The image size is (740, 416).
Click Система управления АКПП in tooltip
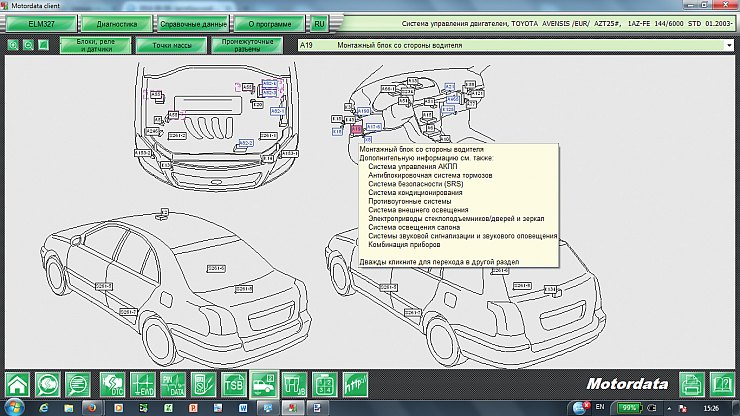[x=412, y=166]
